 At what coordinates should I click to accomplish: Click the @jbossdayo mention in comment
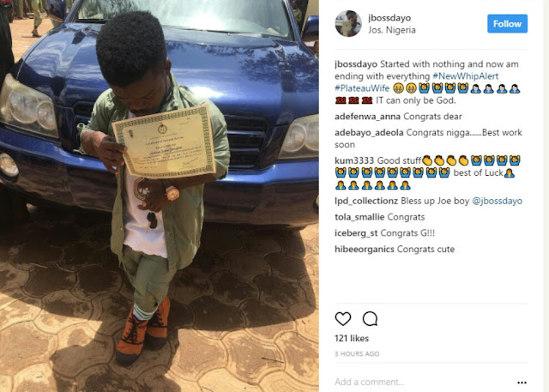497,201
